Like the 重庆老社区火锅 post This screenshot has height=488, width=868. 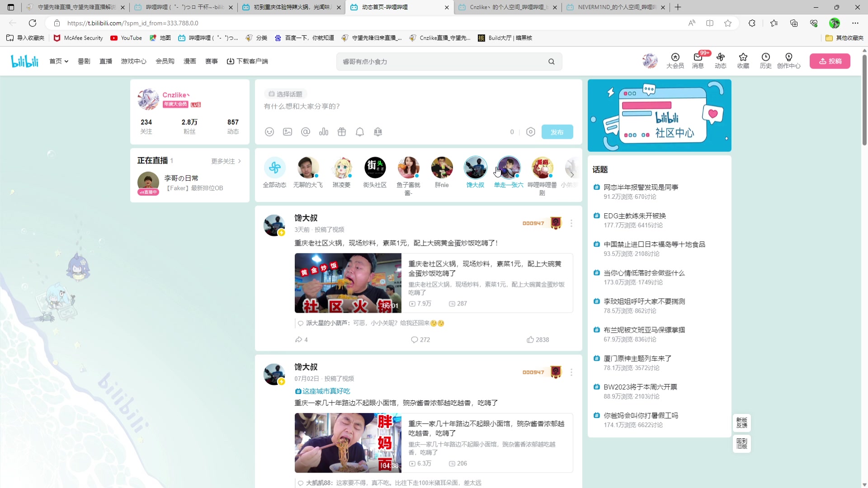537,339
